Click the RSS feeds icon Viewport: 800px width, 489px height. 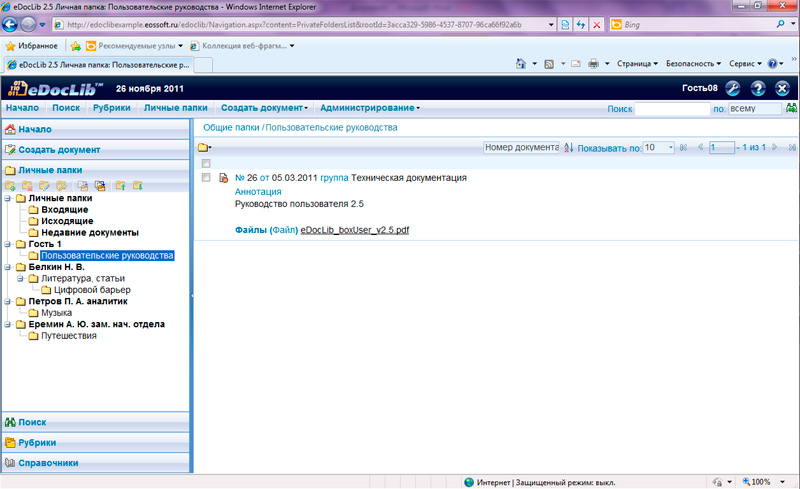549,64
